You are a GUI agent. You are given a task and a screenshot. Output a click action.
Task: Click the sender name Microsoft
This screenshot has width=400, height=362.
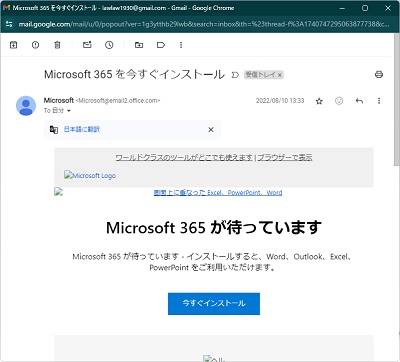coord(59,100)
